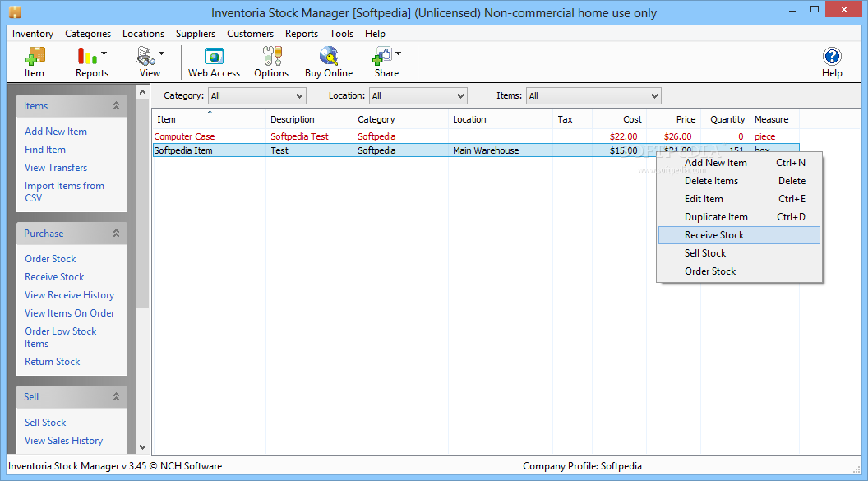Sort by the Price column header
The width and height of the screenshot is (868, 481).
pos(674,119)
